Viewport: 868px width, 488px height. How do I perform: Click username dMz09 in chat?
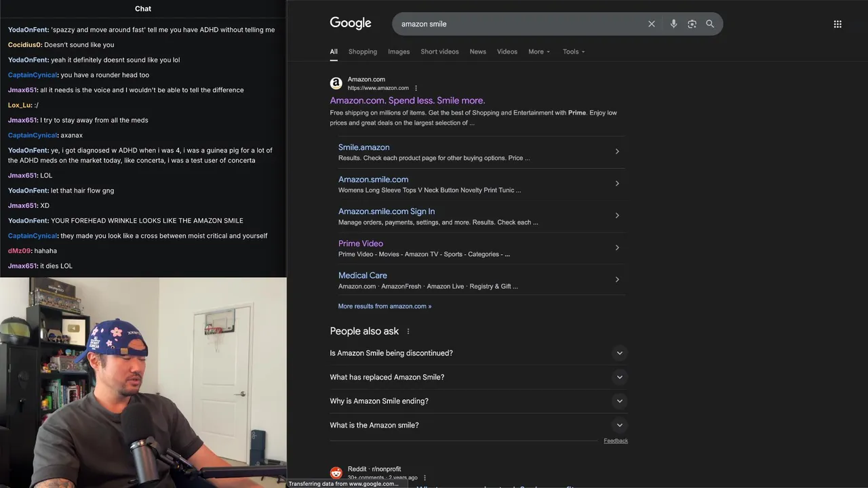(x=20, y=251)
